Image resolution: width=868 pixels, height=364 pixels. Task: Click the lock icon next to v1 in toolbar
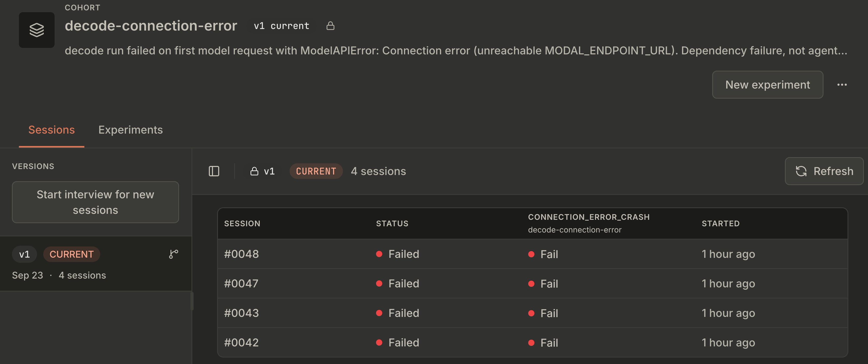(x=254, y=171)
